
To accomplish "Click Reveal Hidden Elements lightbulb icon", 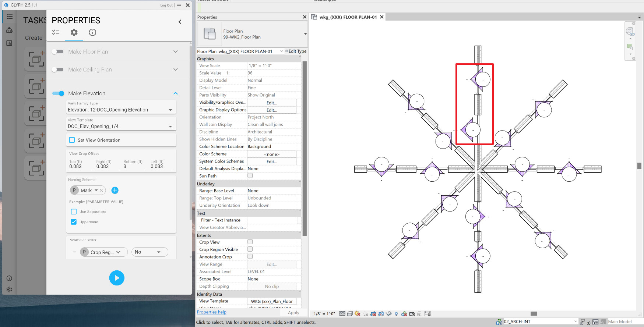I will (396, 314).
